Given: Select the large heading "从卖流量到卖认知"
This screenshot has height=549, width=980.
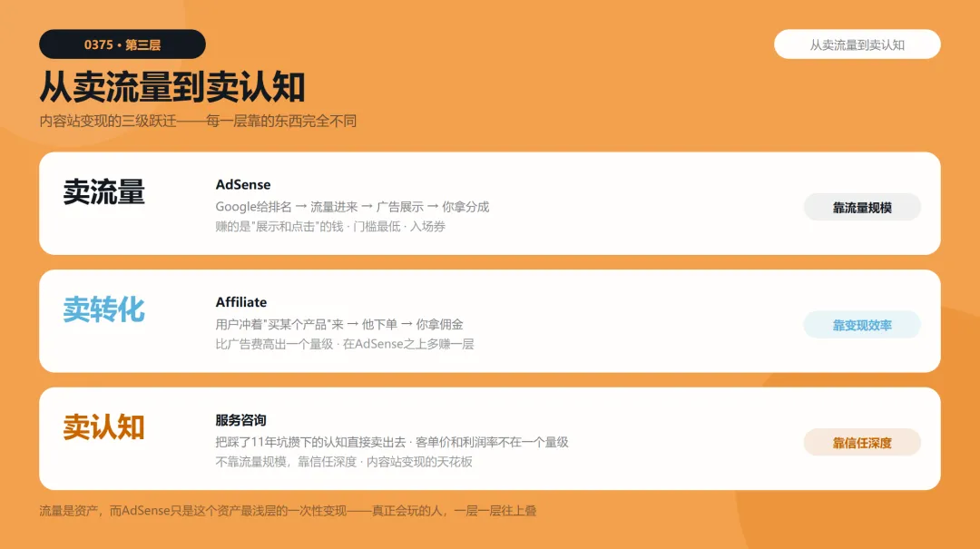Looking at the screenshot, I should tap(172, 87).
